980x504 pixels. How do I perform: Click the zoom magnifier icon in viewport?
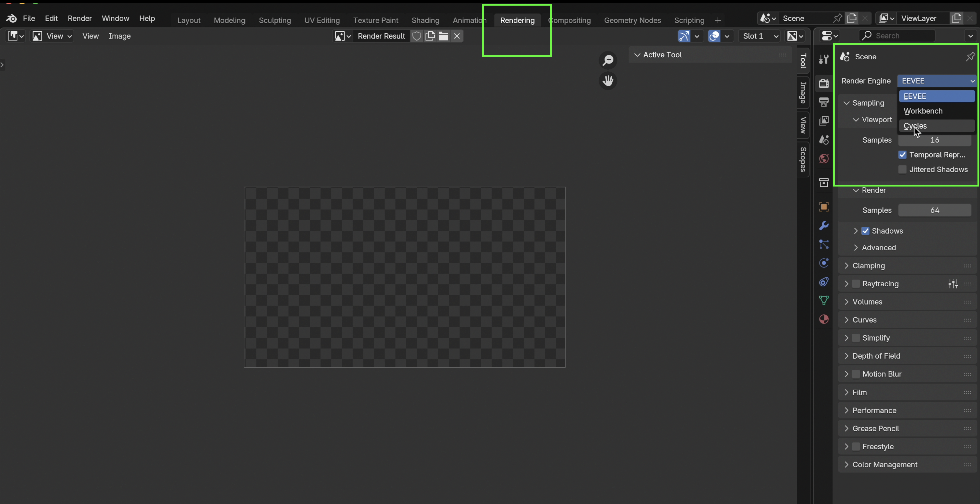[x=608, y=60]
